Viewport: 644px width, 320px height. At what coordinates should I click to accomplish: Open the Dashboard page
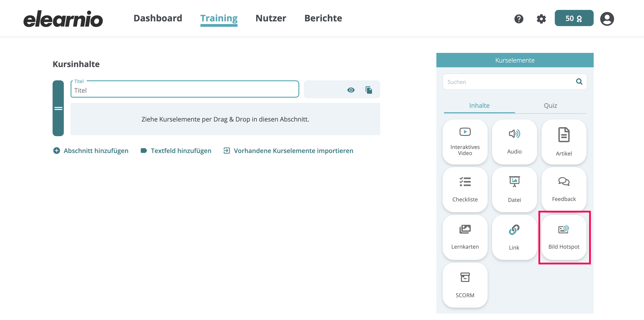pyautogui.click(x=158, y=18)
